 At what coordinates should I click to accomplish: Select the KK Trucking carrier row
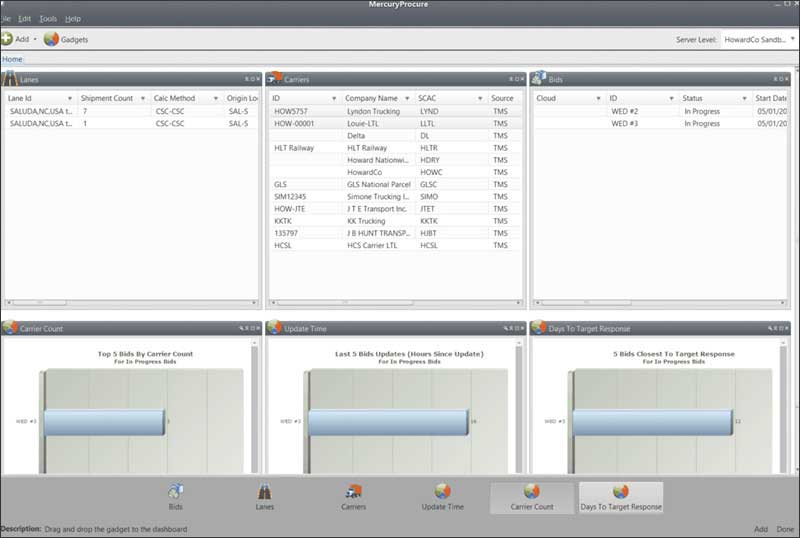396,221
